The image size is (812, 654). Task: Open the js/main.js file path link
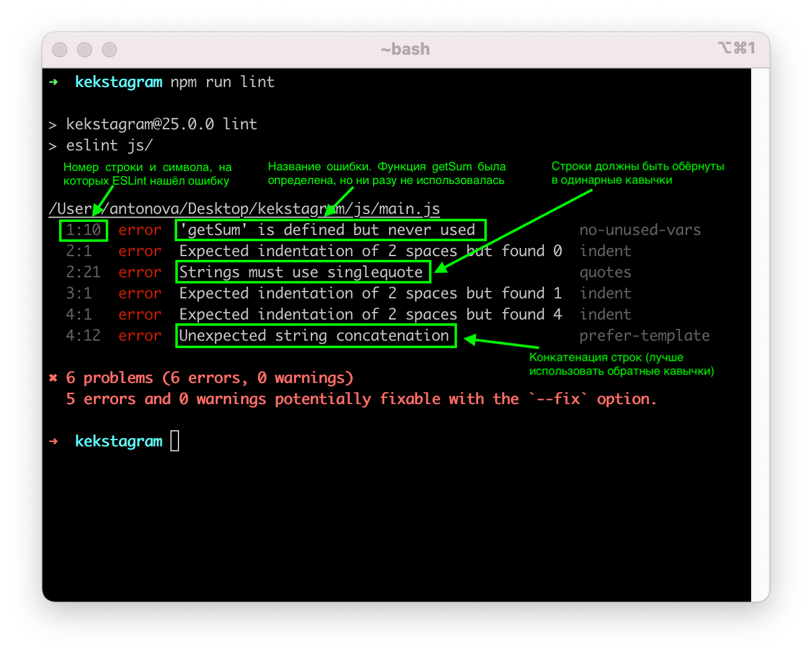point(244,209)
